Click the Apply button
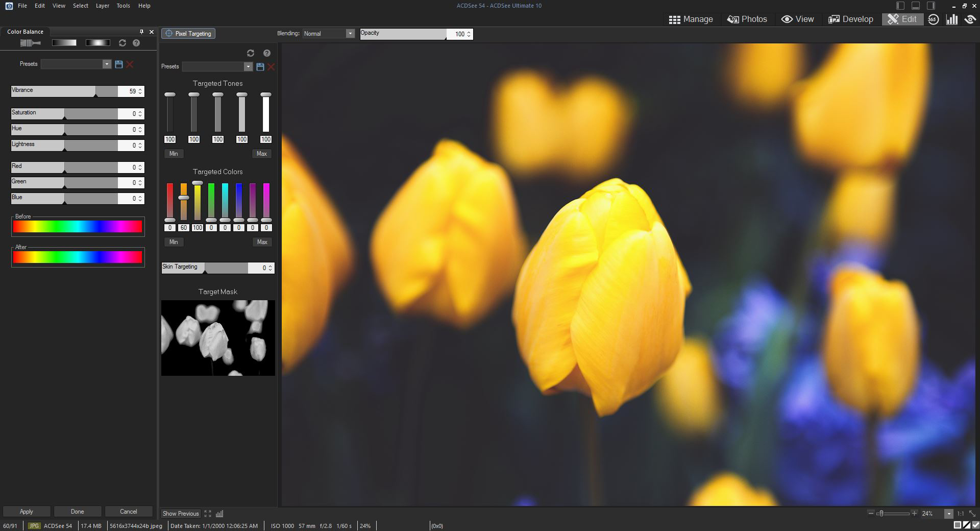Viewport: 980px width, 531px height. coord(27,512)
